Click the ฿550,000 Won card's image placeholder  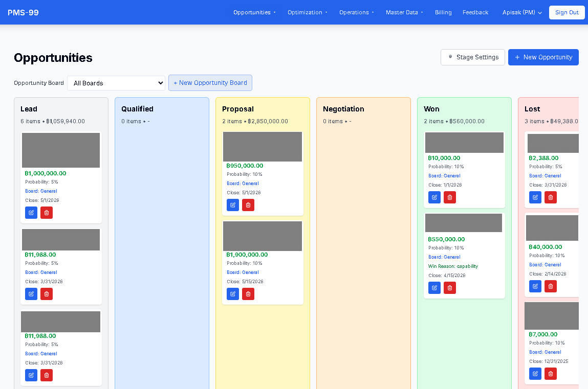[463, 222]
